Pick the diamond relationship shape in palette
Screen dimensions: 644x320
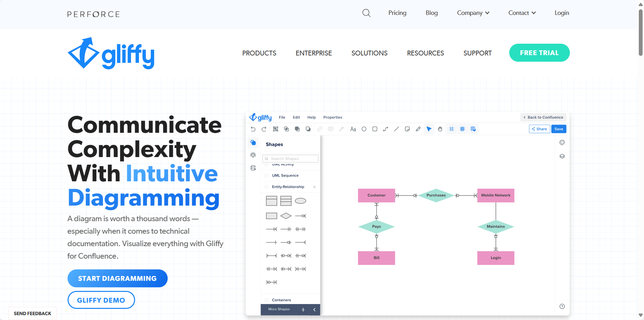click(286, 216)
